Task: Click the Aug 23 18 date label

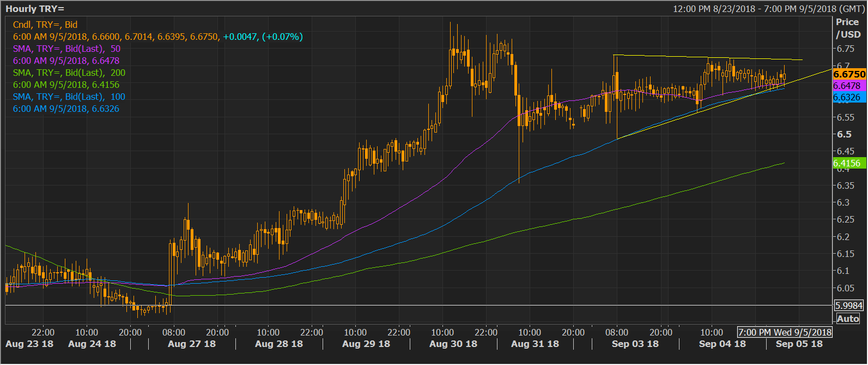Action: [29, 344]
